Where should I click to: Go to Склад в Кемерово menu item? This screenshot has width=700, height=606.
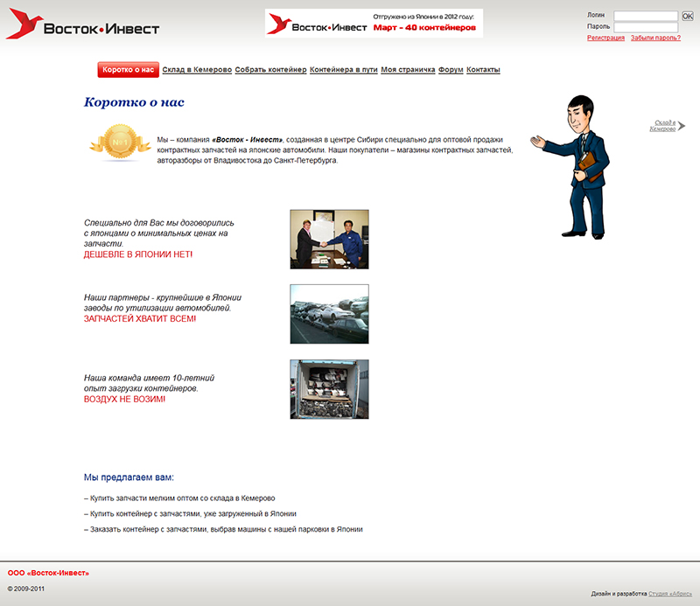pos(197,70)
